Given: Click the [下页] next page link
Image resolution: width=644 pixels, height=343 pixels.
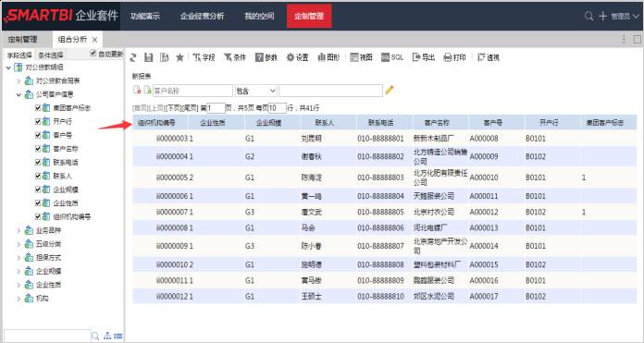Looking at the screenshot, I should click(x=172, y=108).
